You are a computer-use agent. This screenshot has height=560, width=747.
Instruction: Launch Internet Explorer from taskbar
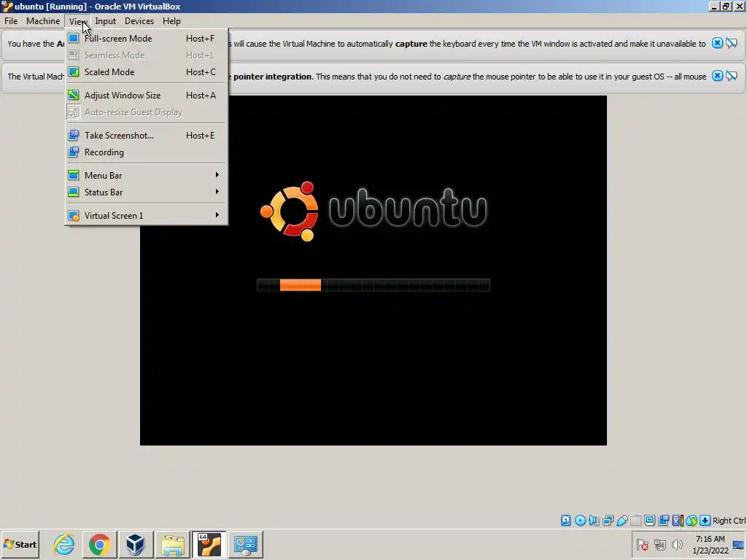click(64, 544)
